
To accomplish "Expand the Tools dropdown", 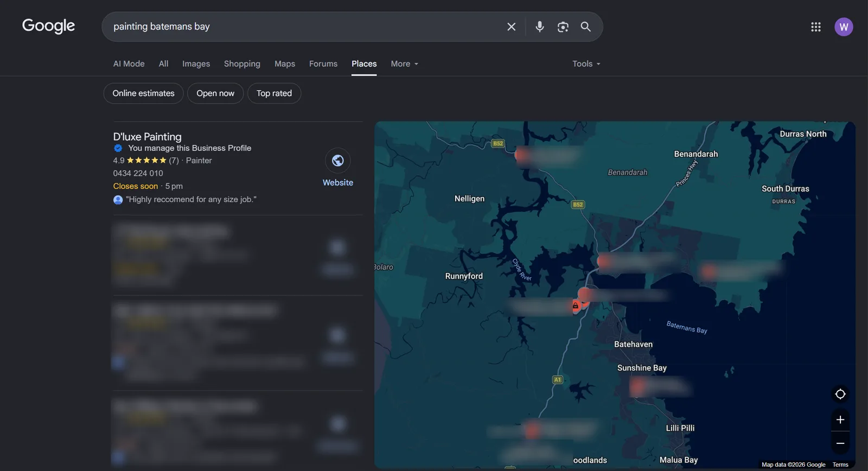I will (586, 64).
